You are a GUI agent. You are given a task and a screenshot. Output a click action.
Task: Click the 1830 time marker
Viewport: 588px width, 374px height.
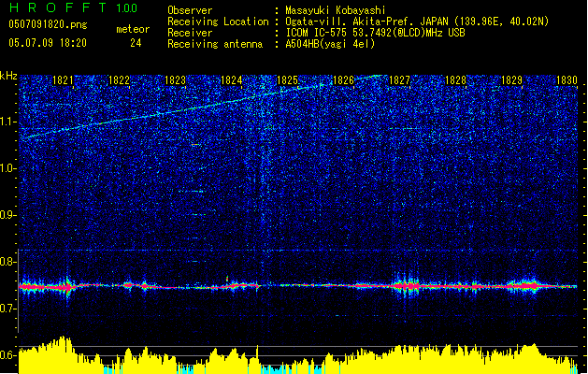click(x=567, y=80)
